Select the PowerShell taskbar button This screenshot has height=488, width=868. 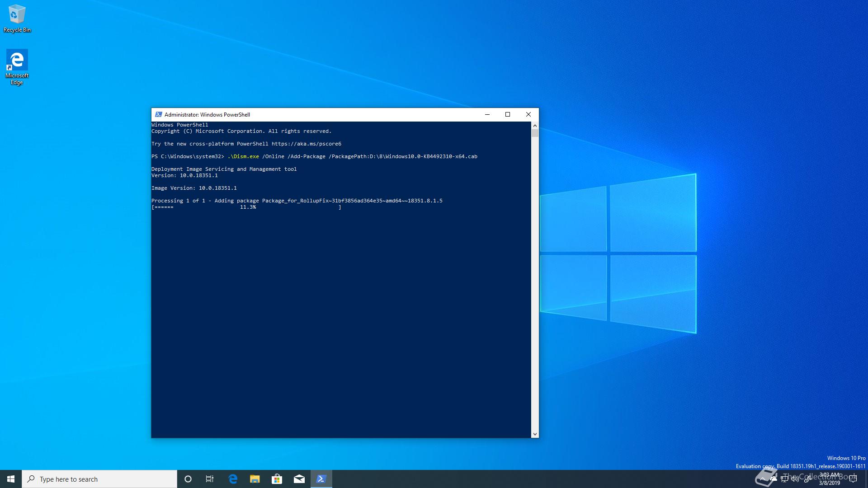[x=321, y=479]
